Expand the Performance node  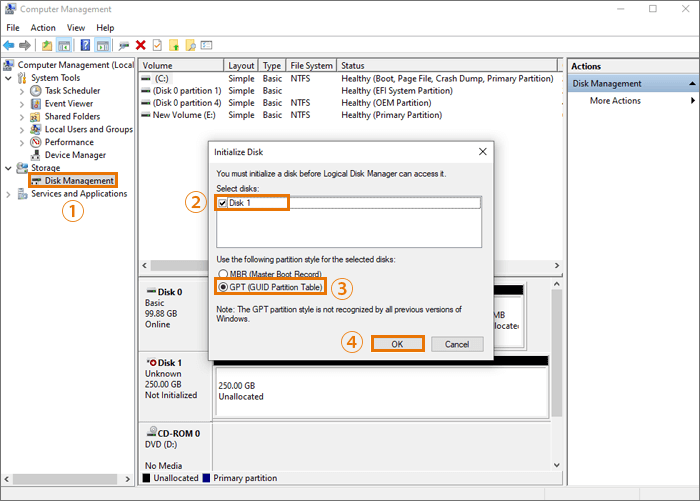(x=22, y=142)
